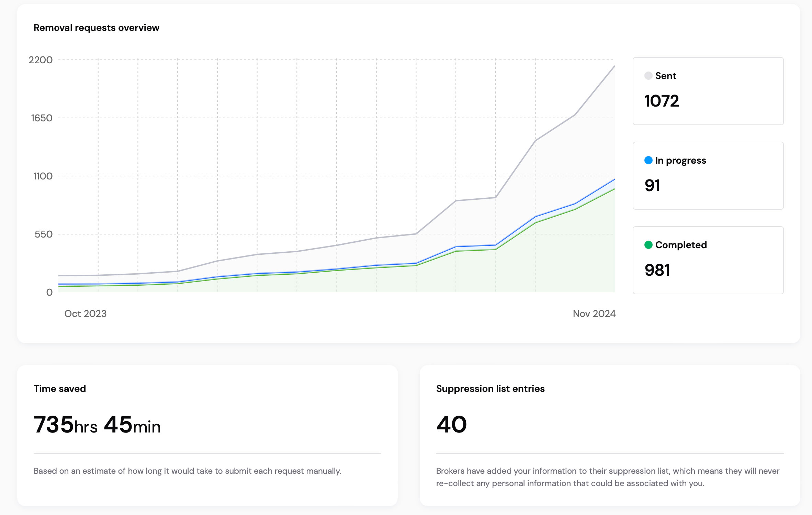The width and height of the screenshot is (812, 515).
Task: Click the 1100 y-axis label
Action: pos(43,176)
